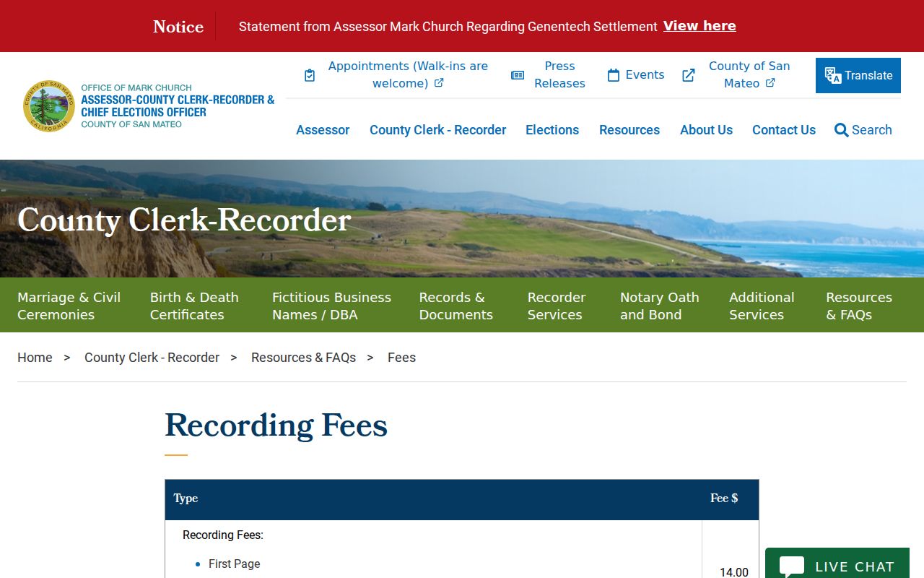Click the 14.00 fee value

pos(734,572)
